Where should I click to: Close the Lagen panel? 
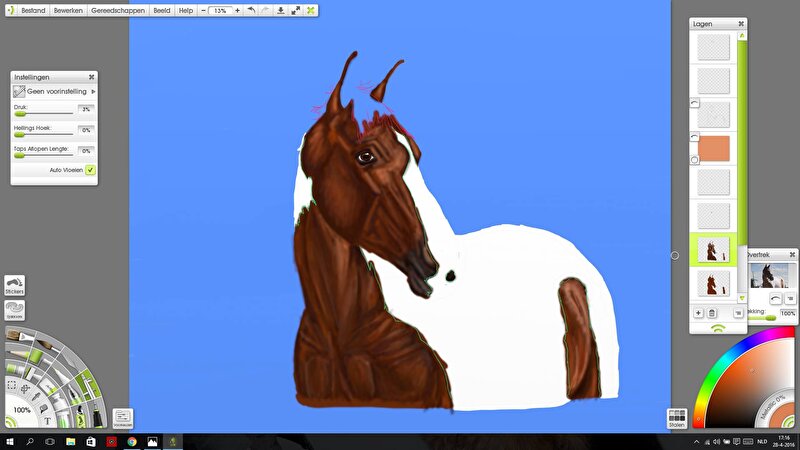point(740,23)
